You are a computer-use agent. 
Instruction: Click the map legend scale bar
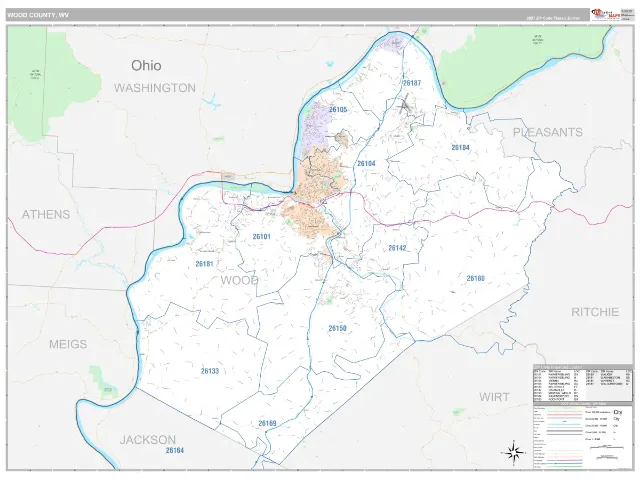click(x=606, y=447)
